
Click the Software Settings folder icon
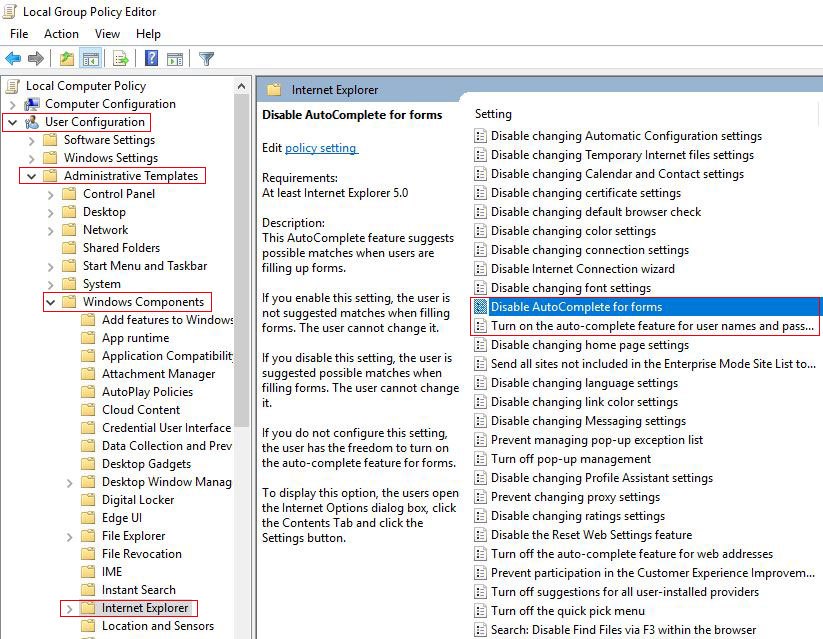coord(50,140)
